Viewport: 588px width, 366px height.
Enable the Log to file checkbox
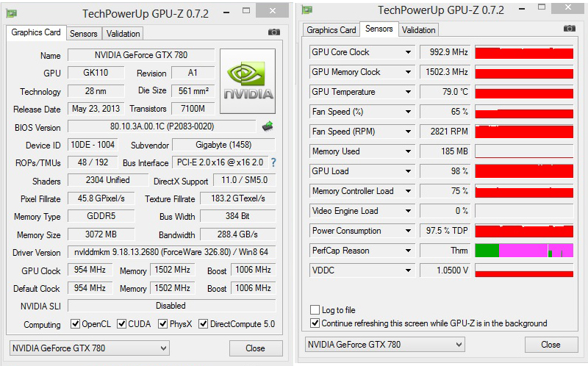tap(315, 310)
